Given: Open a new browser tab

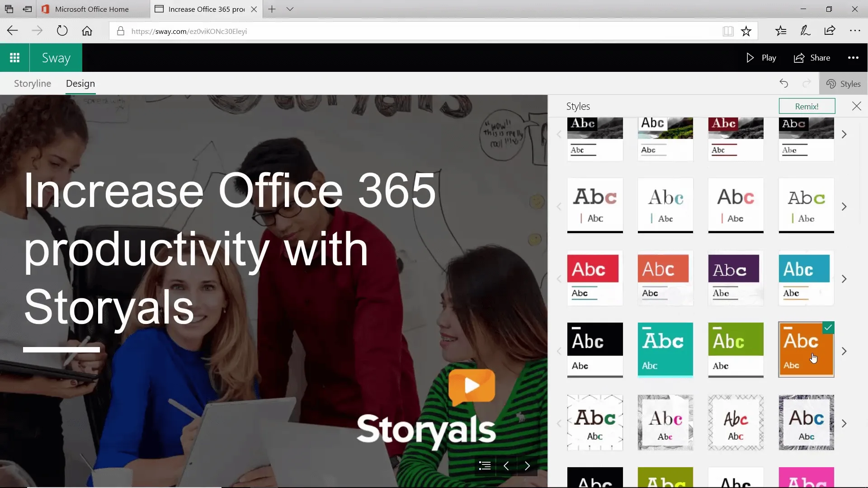Looking at the screenshot, I should pos(272,9).
